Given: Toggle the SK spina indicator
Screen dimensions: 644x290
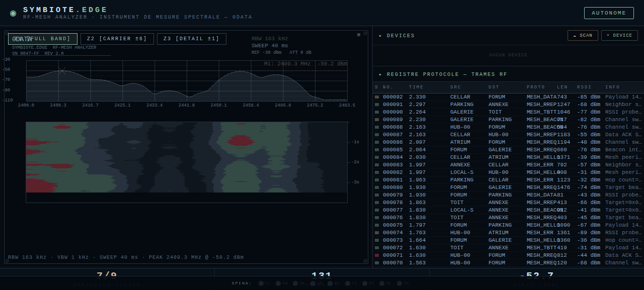Looking at the screenshot, I should click(x=296, y=283).
